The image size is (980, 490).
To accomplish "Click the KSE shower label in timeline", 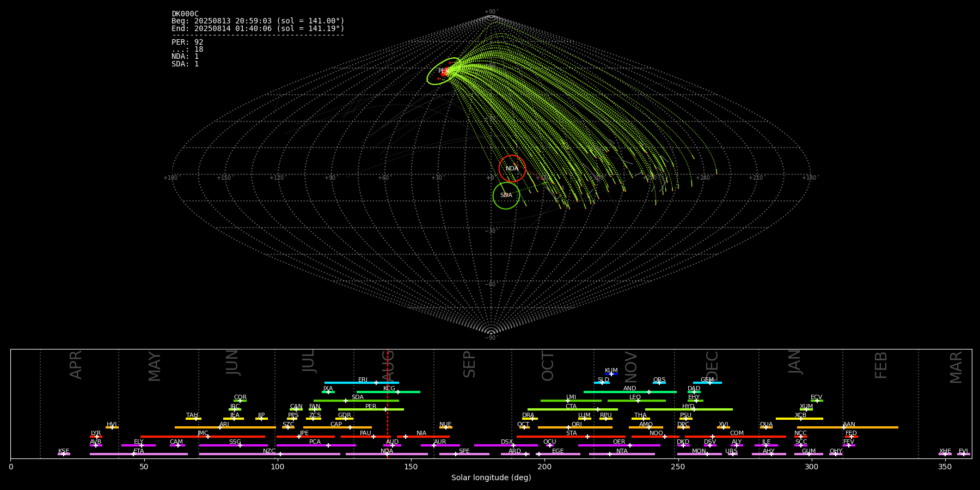I will point(64,451).
